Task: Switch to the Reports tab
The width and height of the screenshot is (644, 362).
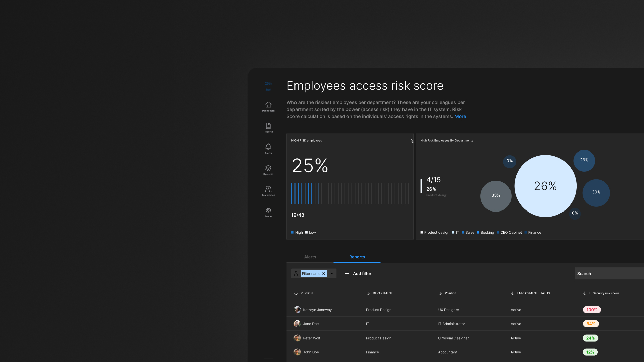Action: point(357,257)
